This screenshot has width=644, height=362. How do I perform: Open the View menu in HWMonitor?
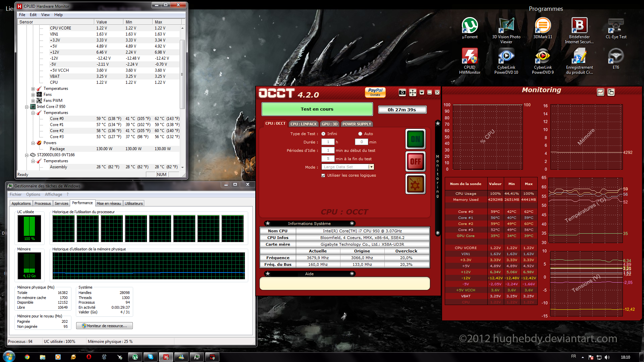point(45,15)
